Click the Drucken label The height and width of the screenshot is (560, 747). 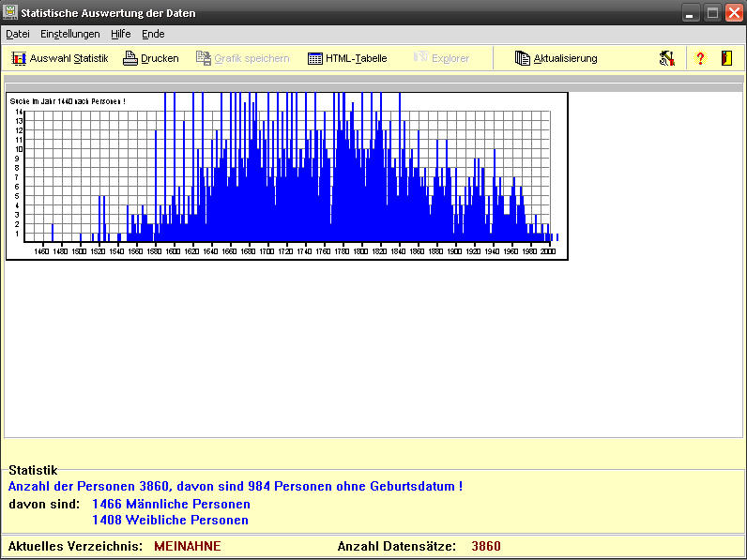tap(160, 58)
